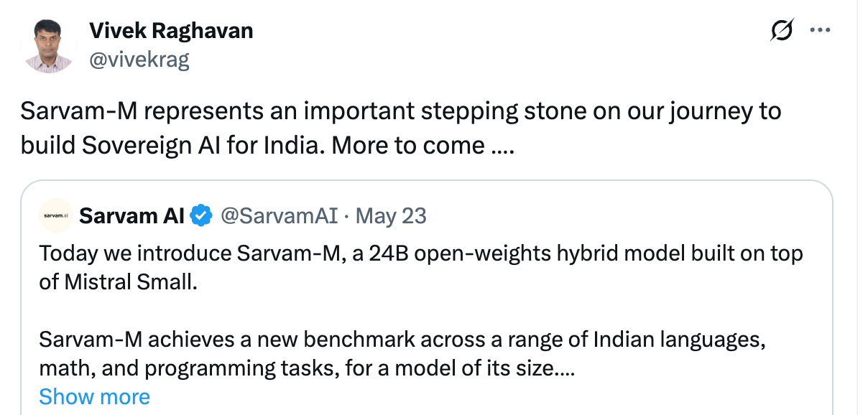Click Vivek Raghavan's profile photo
868x415 pixels.
pyautogui.click(x=49, y=45)
